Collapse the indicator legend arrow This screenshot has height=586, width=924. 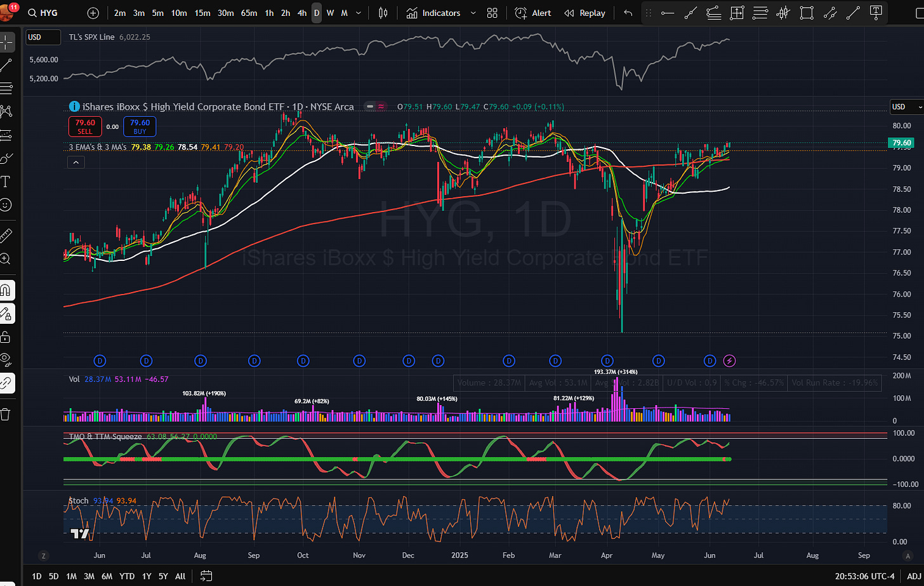(x=75, y=163)
